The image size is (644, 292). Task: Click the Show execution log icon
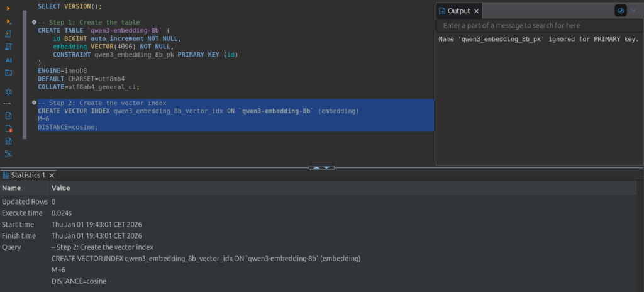point(8,128)
